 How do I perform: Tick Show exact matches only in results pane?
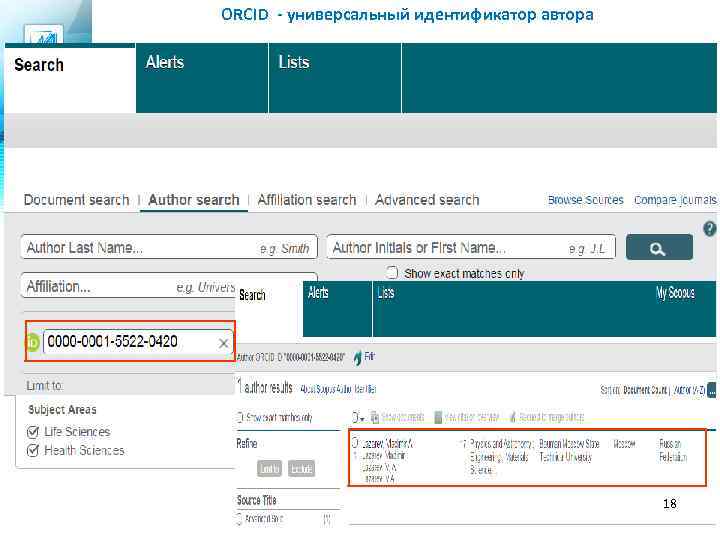point(240,417)
